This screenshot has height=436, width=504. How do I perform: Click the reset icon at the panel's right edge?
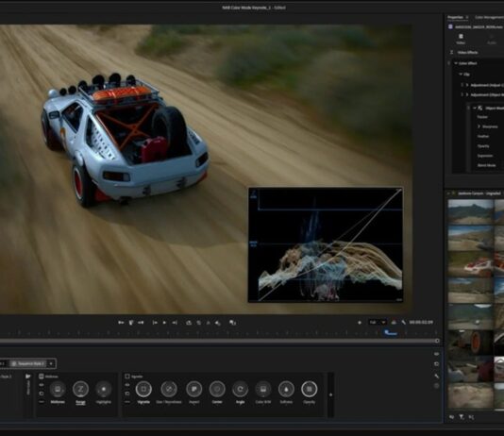(436, 364)
